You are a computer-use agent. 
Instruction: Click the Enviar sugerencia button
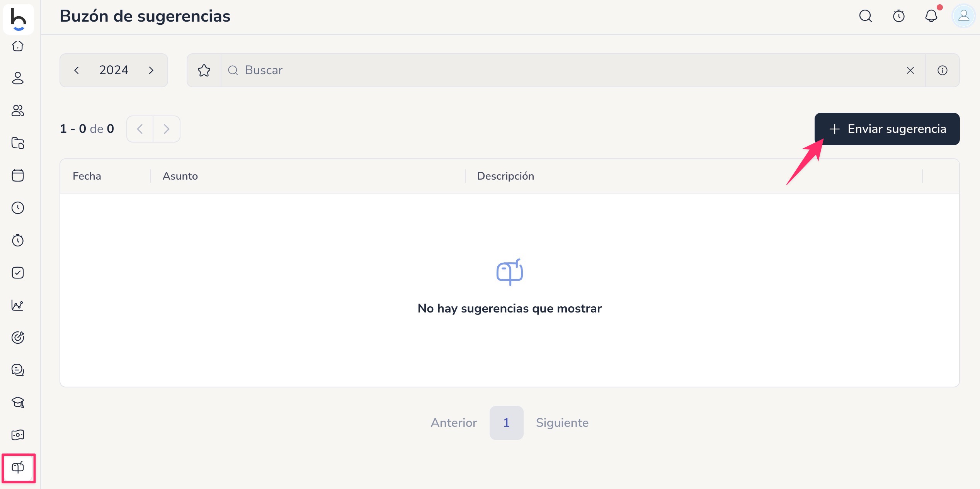887,129
